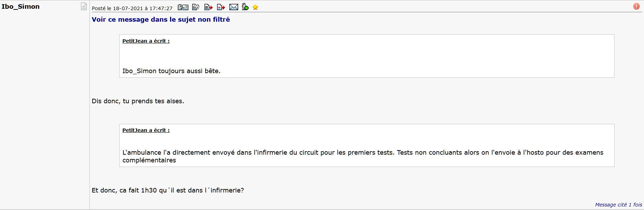Click the word "complémentaires" in the quote
Screen dimensions: 644x210
tap(149, 160)
